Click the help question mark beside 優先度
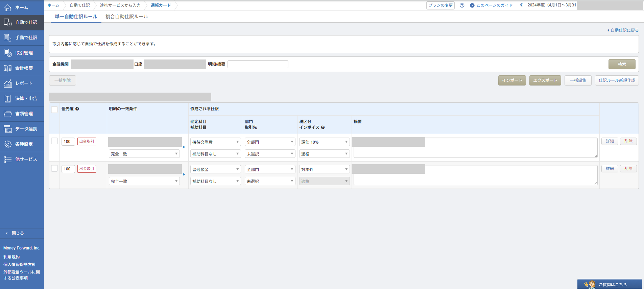The width and height of the screenshot is (644, 289). [x=77, y=109]
